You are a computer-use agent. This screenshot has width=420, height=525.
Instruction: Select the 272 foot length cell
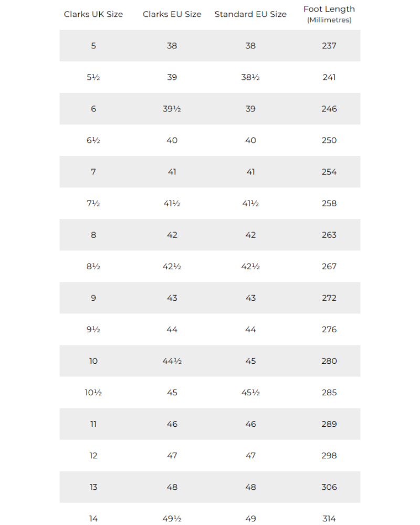(x=329, y=298)
